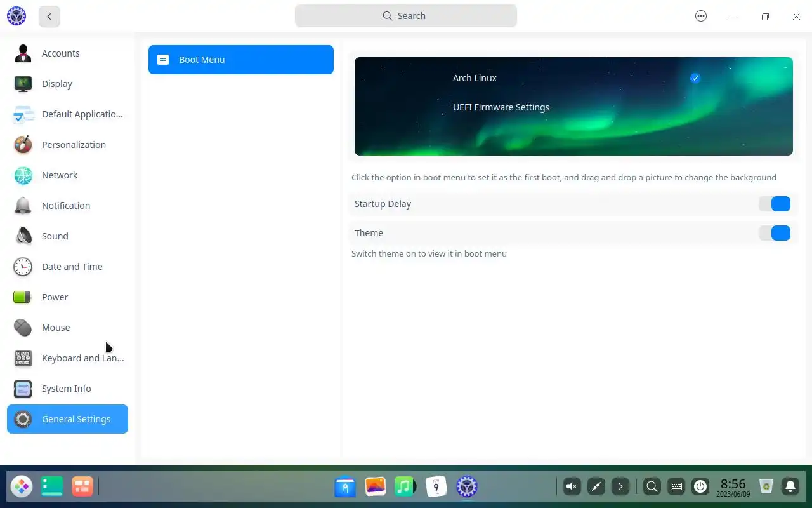Click the Control Center logo in titlebar
Screen dimensions: 812x508
16,17
